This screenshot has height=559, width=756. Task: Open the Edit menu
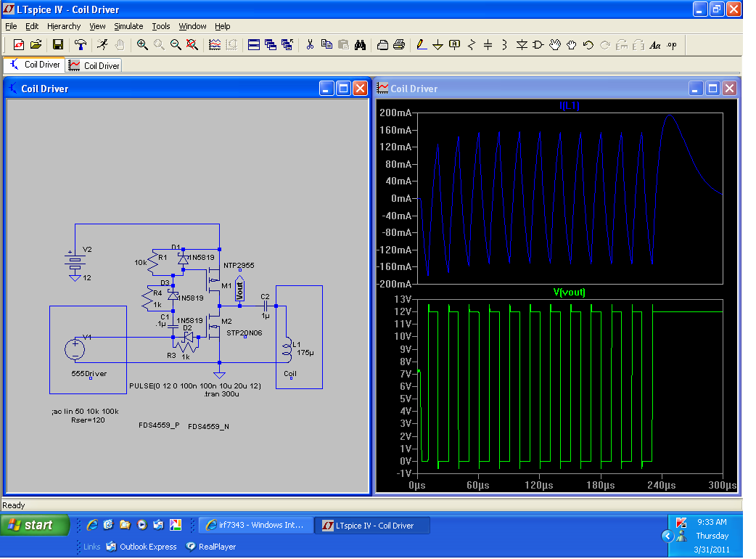click(32, 26)
